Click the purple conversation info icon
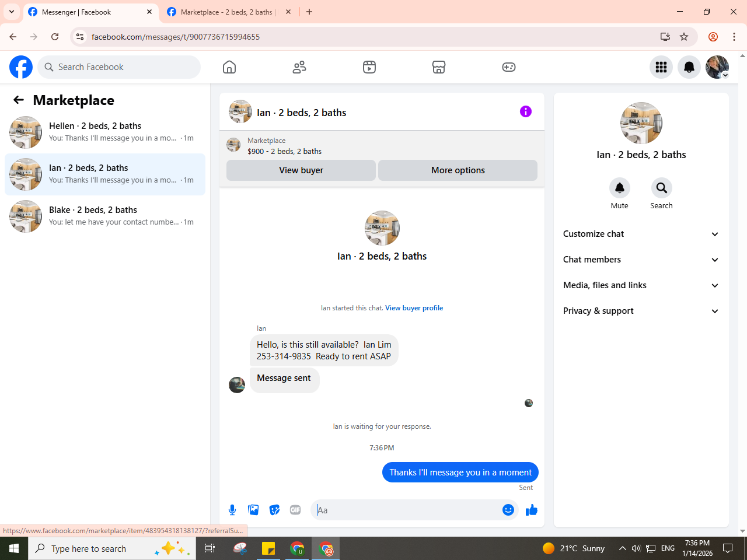The width and height of the screenshot is (747, 560). pyautogui.click(x=526, y=111)
